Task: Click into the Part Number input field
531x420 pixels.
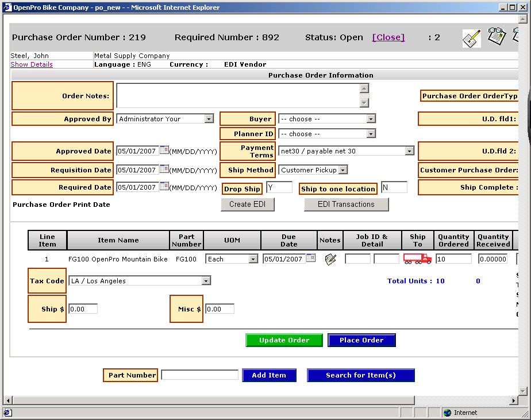Action: (x=199, y=375)
